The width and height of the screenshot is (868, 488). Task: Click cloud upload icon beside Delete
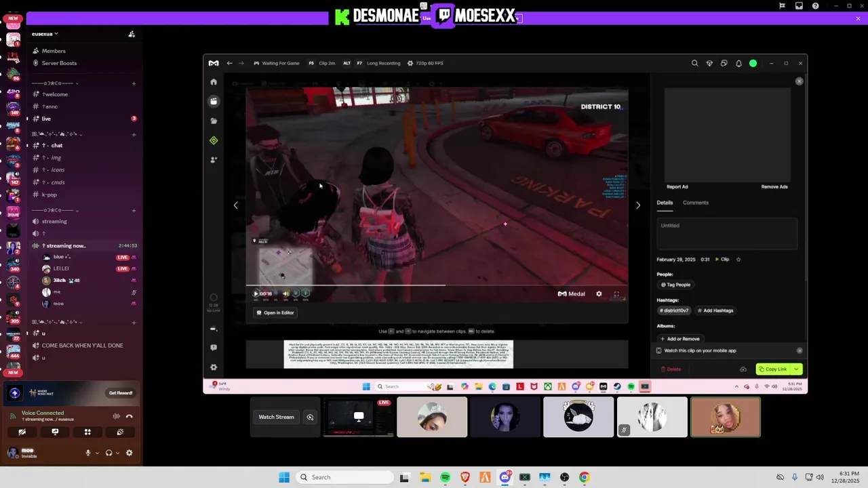click(743, 369)
